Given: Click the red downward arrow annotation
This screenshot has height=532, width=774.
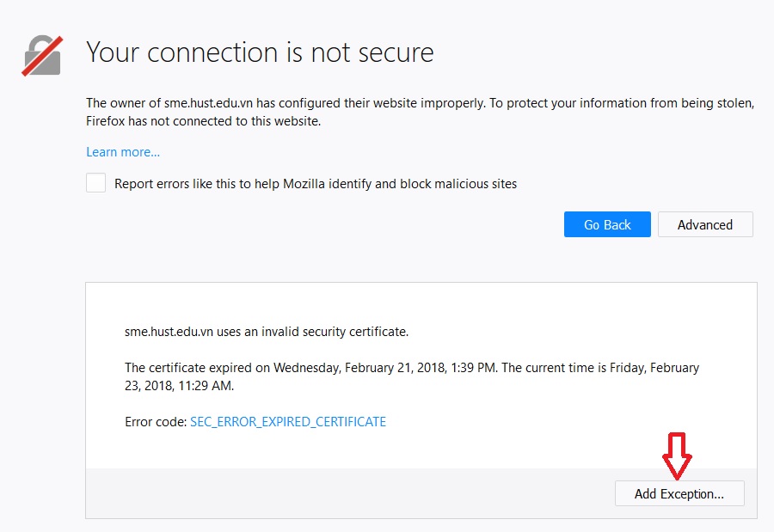Looking at the screenshot, I should (x=677, y=456).
